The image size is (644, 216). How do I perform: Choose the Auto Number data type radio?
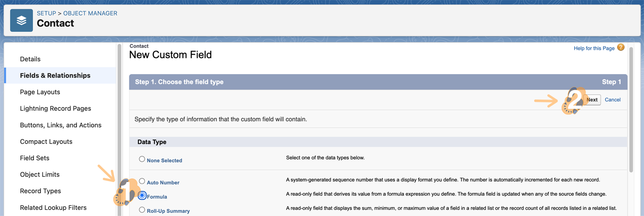pyautogui.click(x=142, y=181)
